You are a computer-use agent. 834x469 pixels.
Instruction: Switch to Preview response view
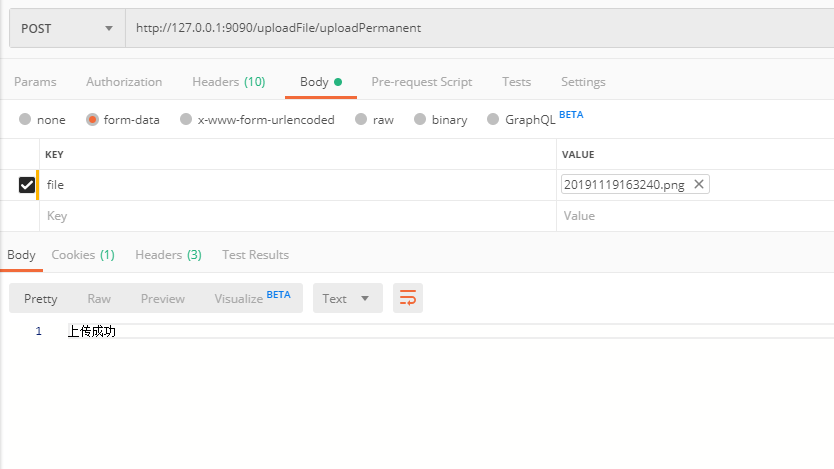(163, 298)
